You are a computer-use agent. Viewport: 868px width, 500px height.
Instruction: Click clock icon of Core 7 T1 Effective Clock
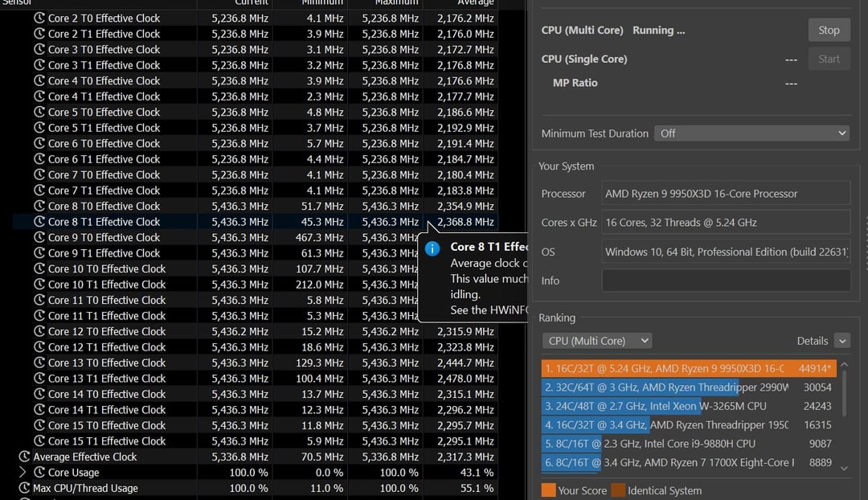tap(39, 190)
